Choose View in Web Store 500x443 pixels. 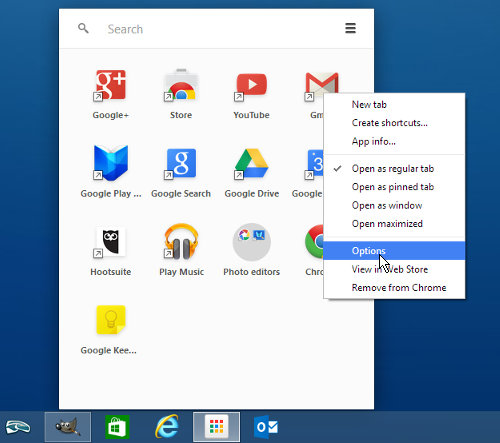pos(394,269)
